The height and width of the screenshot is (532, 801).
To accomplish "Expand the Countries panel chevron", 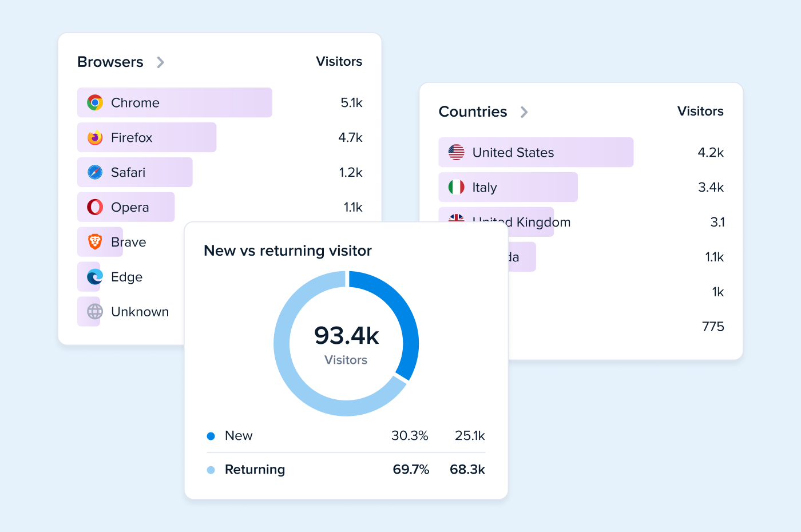I will point(524,112).
